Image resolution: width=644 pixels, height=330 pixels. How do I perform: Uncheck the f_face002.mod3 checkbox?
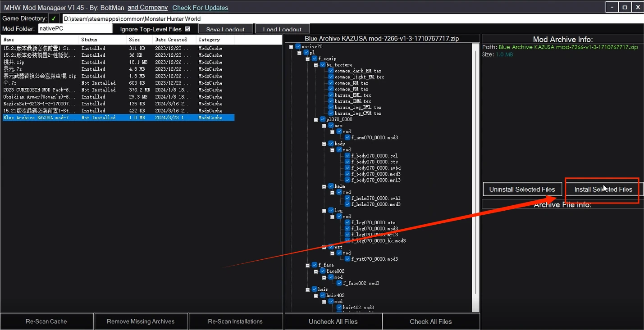(339, 283)
